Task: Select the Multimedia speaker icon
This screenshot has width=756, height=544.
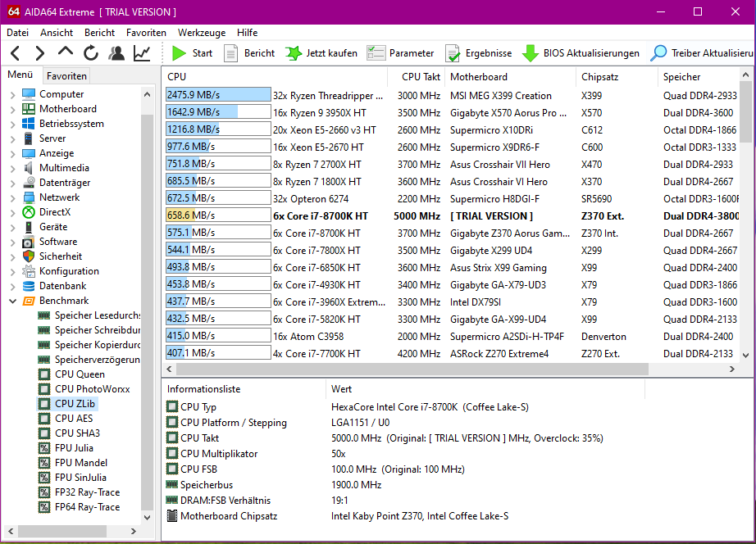Action: (x=29, y=168)
